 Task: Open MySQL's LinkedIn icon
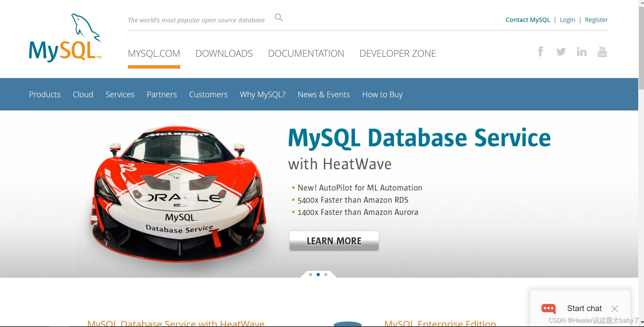tap(582, 51)
